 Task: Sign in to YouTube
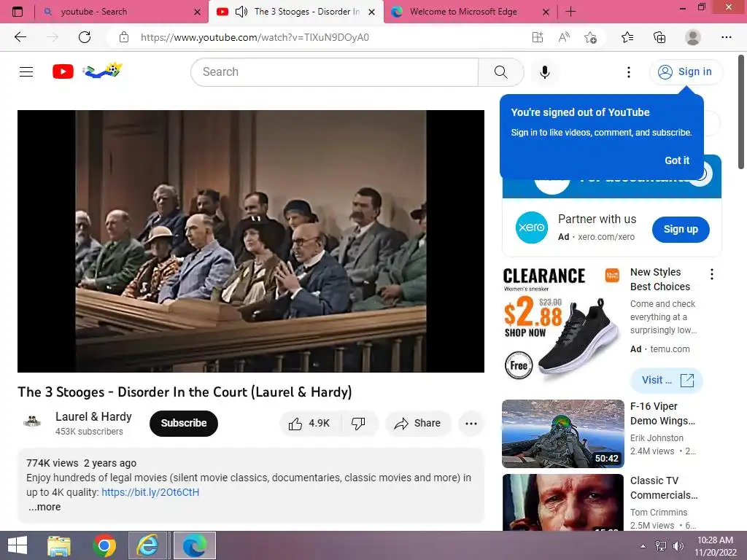coord(686,72)
